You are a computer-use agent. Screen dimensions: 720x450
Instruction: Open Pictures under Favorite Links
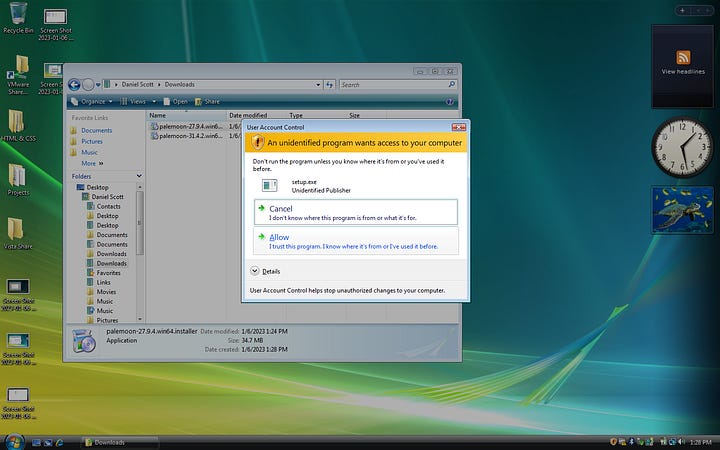pos(92,141)
